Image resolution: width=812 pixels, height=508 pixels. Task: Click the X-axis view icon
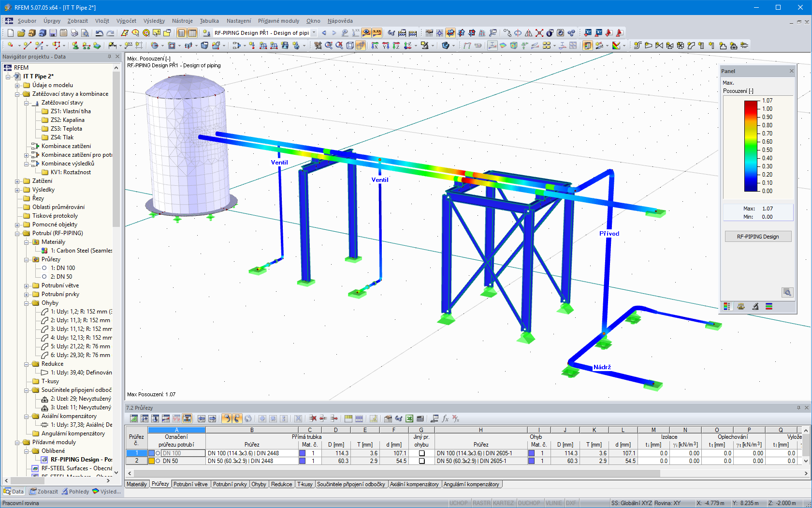point(375,45)
